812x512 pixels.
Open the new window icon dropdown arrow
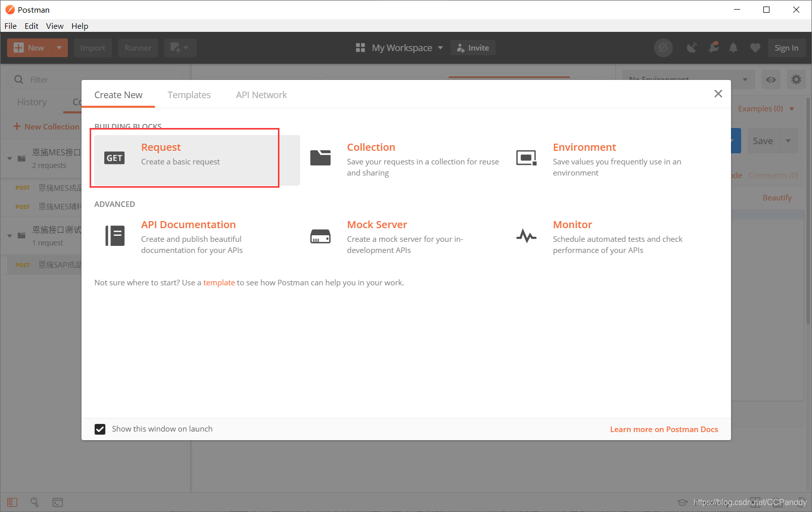(186, 48)
